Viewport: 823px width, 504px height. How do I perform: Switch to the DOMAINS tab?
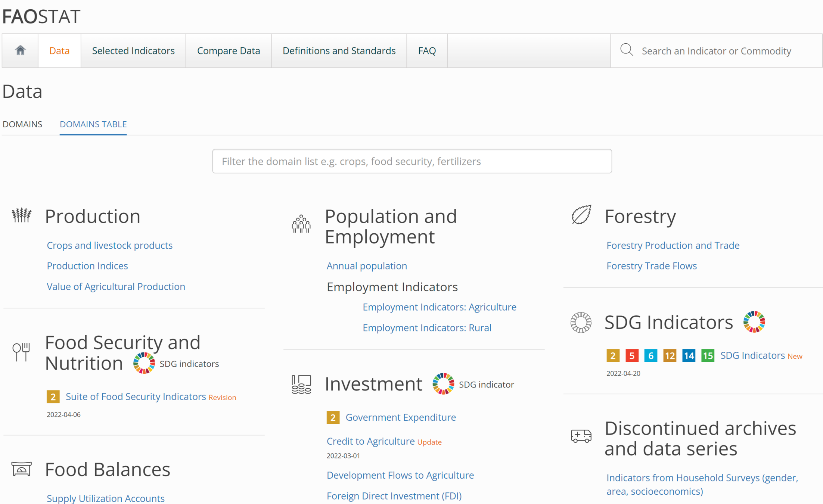click(22, 124)
